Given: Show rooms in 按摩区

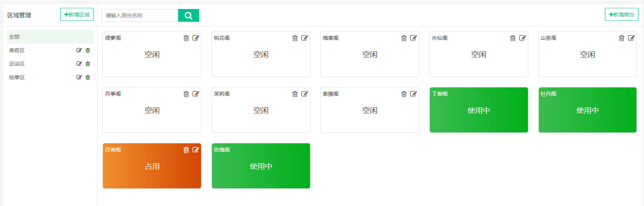Looking at the screenshot, I should (17, 77).
